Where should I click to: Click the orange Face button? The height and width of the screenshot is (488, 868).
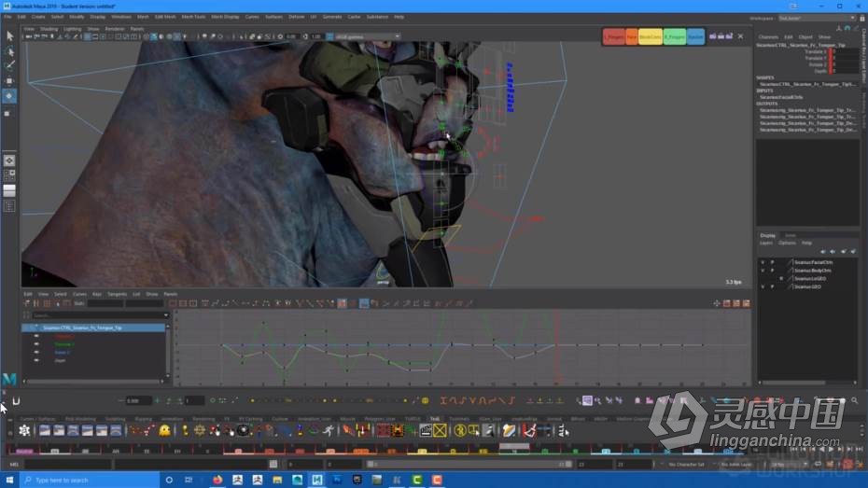(x=631, y=36)
